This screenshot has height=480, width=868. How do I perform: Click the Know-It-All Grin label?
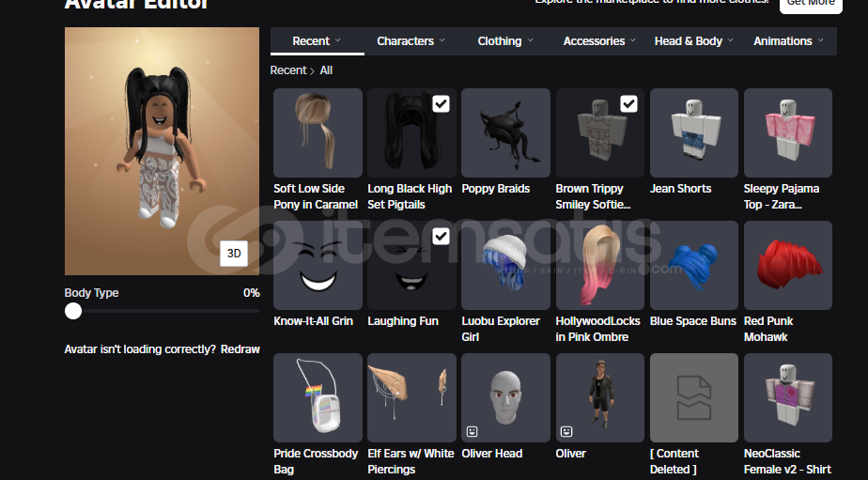313,321
